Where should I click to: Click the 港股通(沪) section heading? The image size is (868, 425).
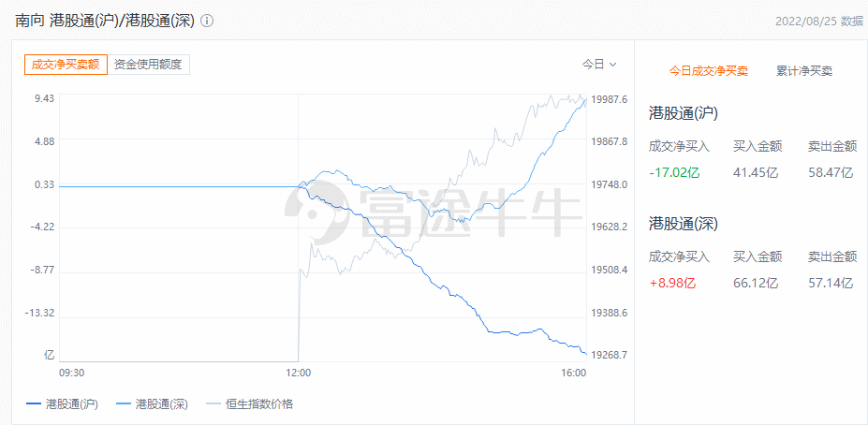[x=684, y=114]
